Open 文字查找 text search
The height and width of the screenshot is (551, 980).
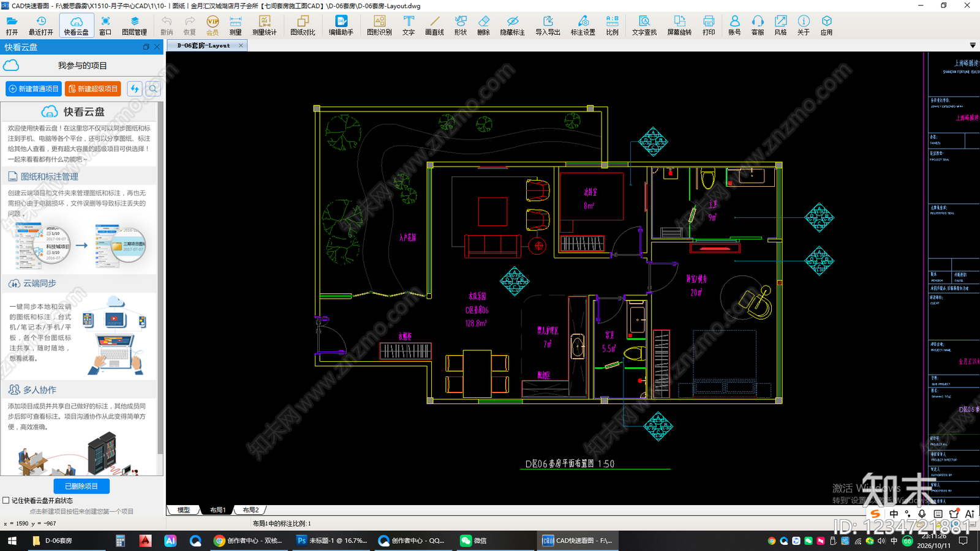coord(644,26)
